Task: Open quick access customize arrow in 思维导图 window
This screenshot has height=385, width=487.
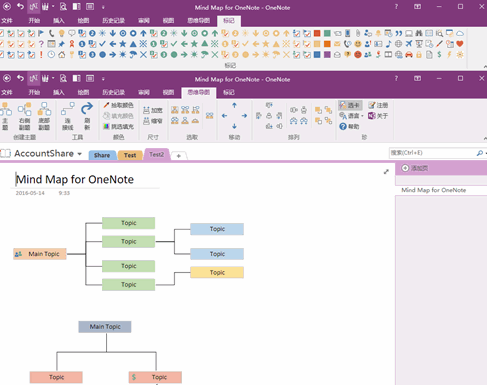Action: point(103,79)
